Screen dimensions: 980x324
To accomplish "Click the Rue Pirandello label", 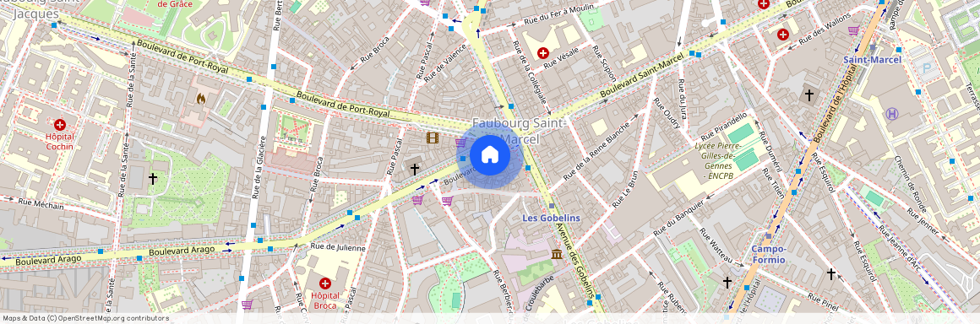I will [x=724, y=127].
